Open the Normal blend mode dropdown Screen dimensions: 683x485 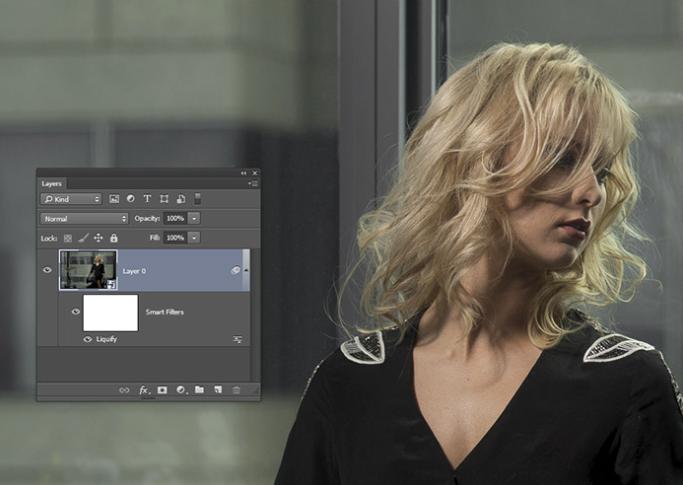[84, 218]
